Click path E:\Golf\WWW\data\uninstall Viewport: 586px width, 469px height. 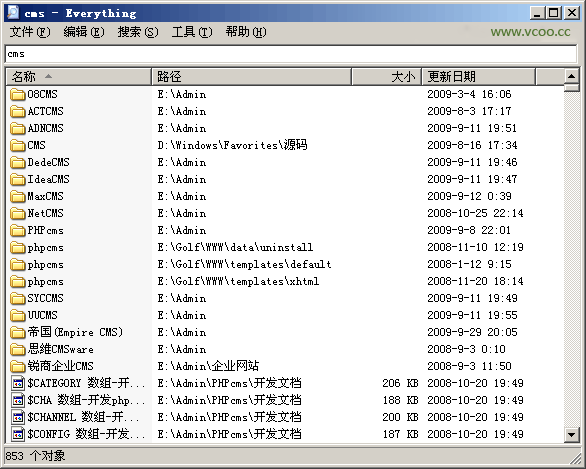(235, 247)
